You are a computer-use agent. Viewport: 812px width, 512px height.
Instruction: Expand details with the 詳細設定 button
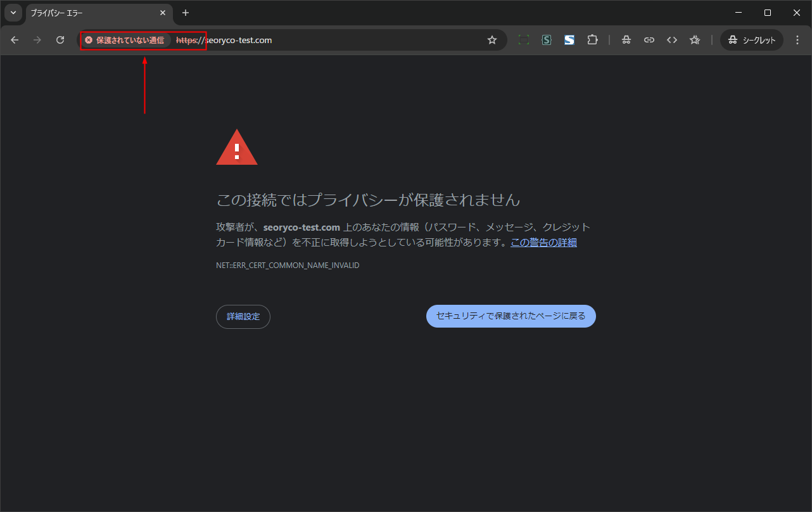click(x=243, y=316)
